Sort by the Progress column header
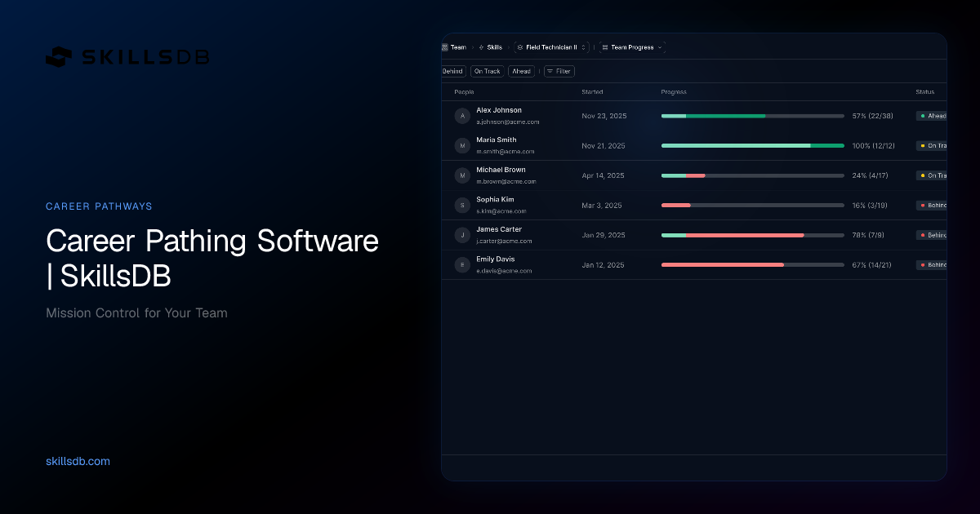The image size is (980, 514). click(674, 91)
